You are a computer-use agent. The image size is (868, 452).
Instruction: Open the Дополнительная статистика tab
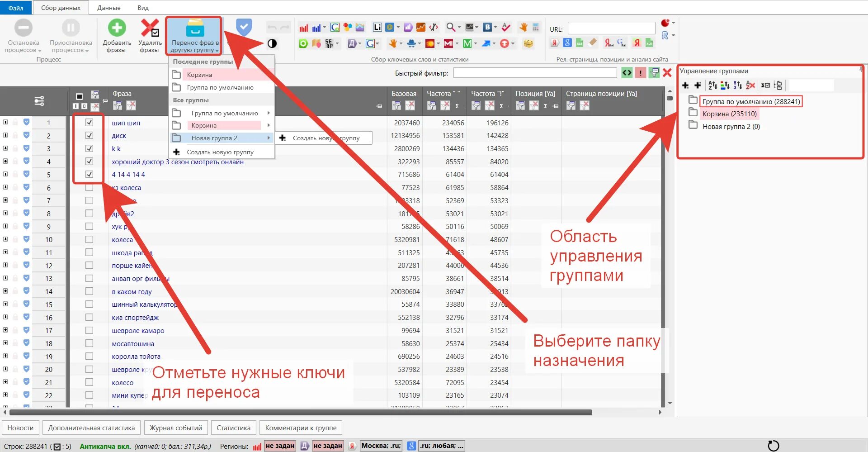[91, 428]
